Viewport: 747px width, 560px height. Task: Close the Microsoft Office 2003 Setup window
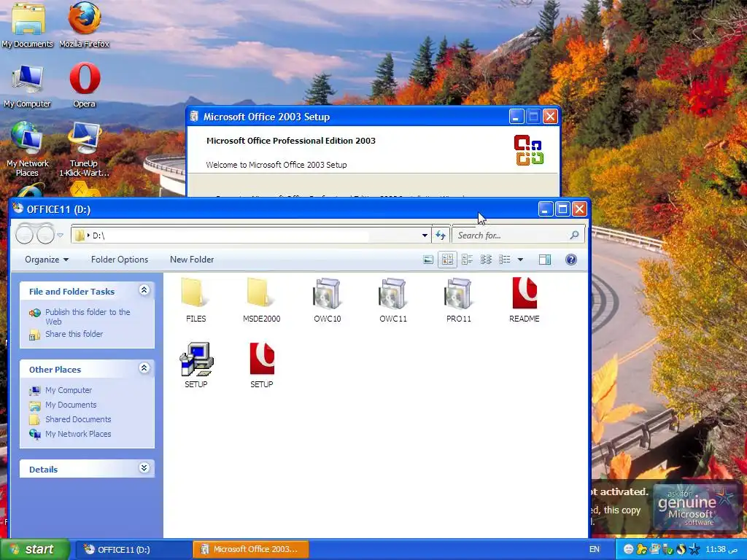click(x=550, y=117)
